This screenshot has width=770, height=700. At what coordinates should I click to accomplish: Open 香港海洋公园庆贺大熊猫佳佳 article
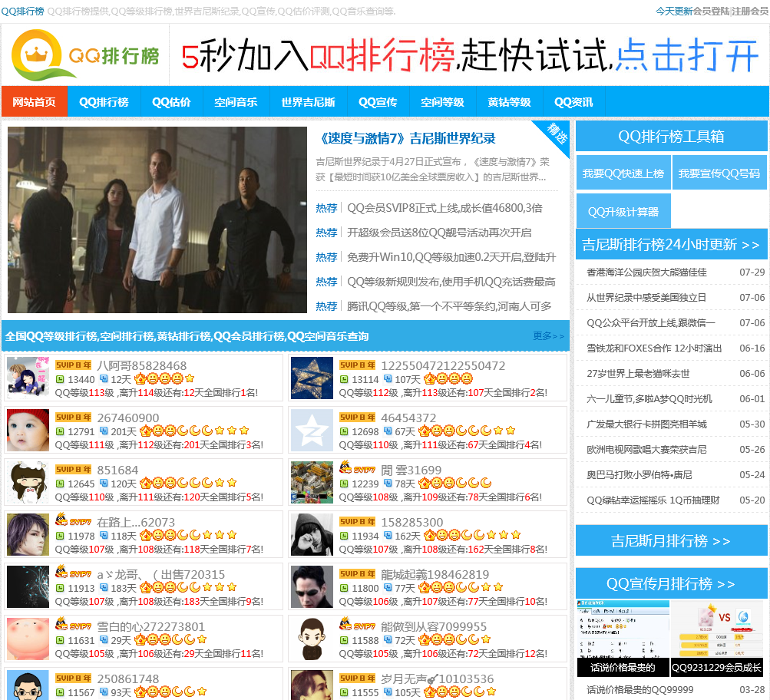coord(646,272)
